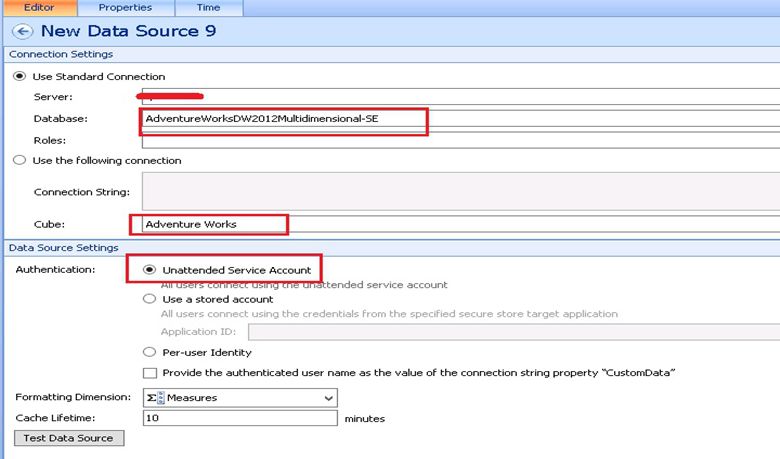Click the Cube field showing Adventure Works
The height and width of the screenshot is (459, 780).
[461, 224]
